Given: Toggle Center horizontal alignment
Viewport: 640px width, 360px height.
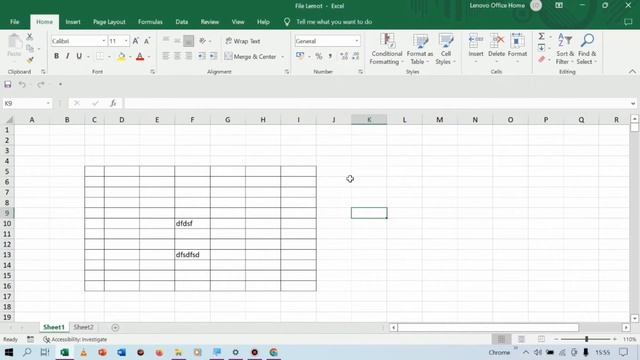Looking at the screenshot, I should pyautogui.click(x=177, y=56).
